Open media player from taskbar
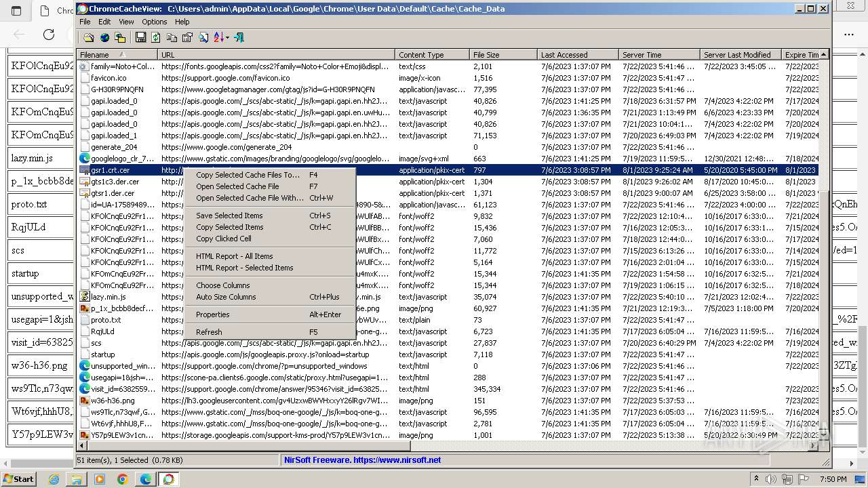 tap(100, 479)
